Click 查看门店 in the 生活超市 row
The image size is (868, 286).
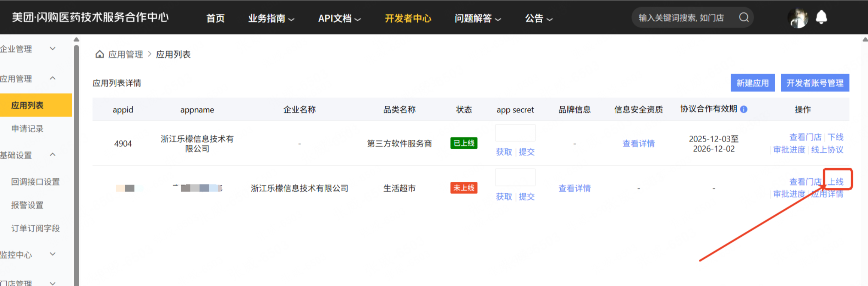coord(805,182)
